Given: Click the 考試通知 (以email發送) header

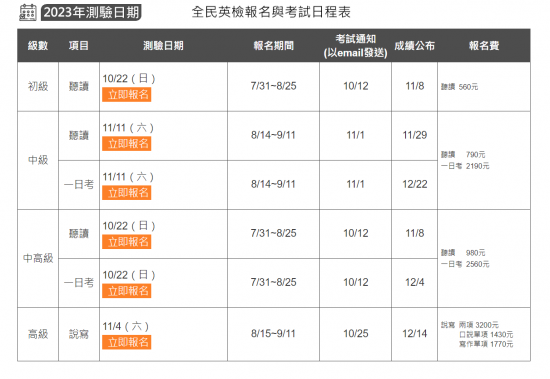Looking at the screenshot, I should click(355, 46).
